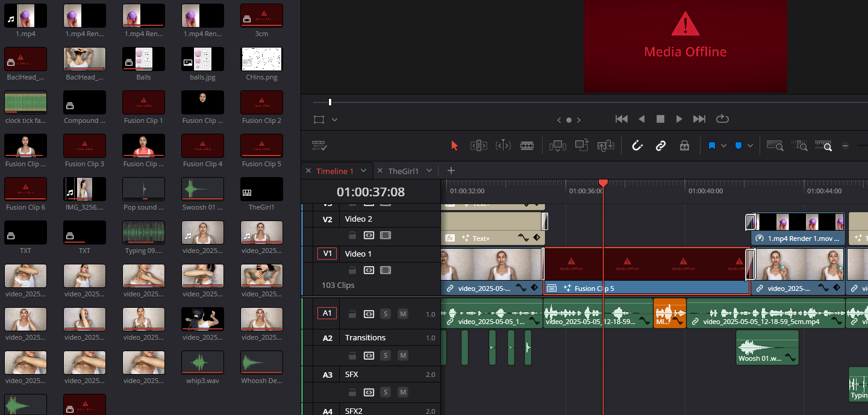Switch to the TheGirl1 tab
Screen dimensions: 868x415
point(404,171)
